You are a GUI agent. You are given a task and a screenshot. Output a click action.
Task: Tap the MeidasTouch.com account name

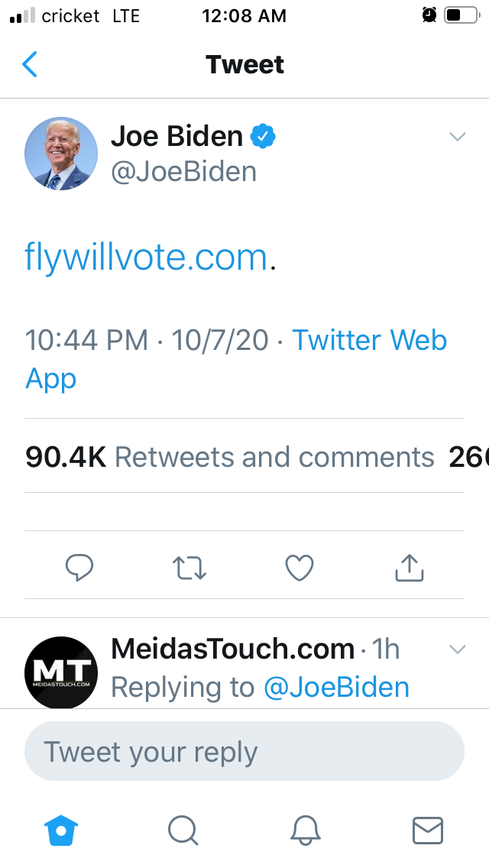232,649
